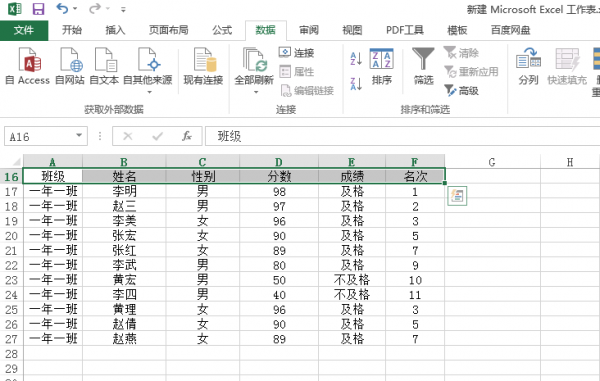Click the Select All corner triangle
This screenshot has height=381, width=600.
click(16, 161)
